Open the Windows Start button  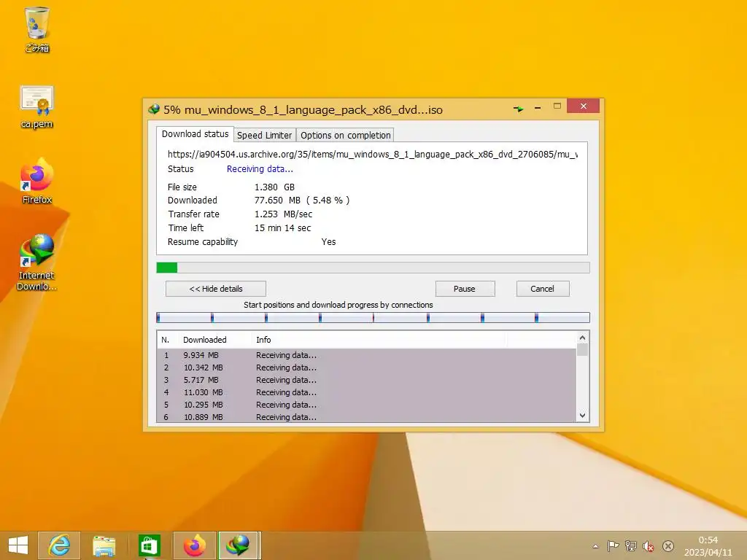coord(18,545)
